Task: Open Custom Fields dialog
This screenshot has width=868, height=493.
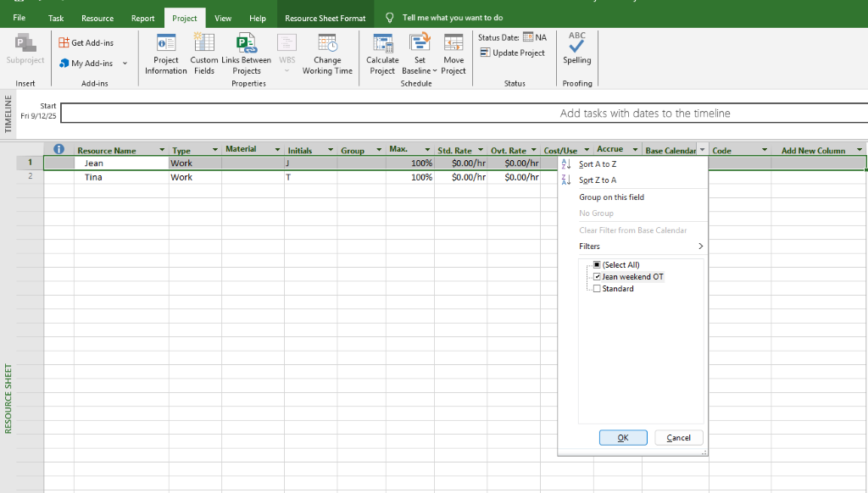Action: click(x=203, y=53)
